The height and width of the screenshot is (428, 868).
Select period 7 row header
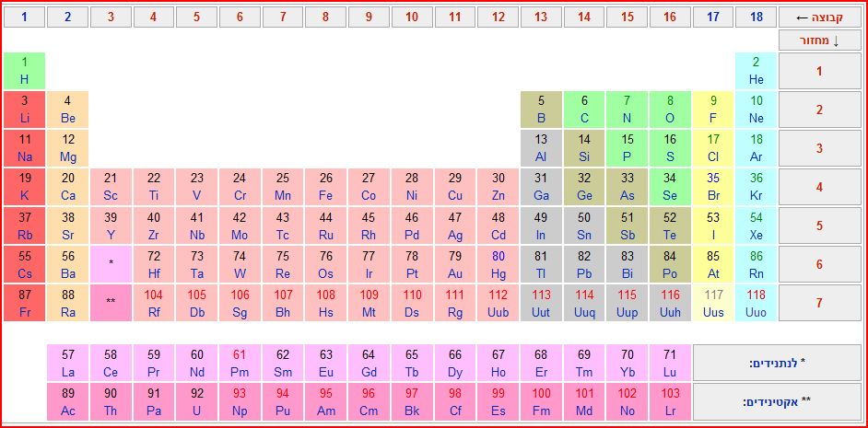[x=819, y=303]
